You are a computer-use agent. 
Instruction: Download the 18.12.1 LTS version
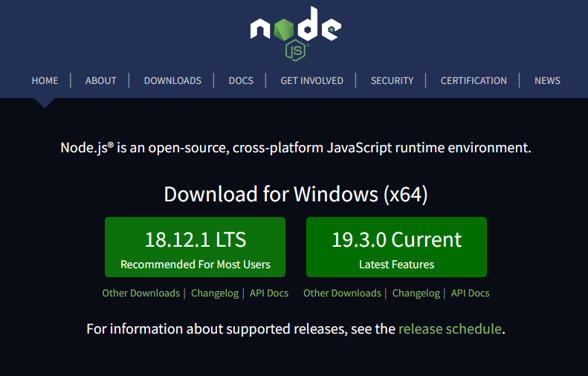click(x=195, y=247)
